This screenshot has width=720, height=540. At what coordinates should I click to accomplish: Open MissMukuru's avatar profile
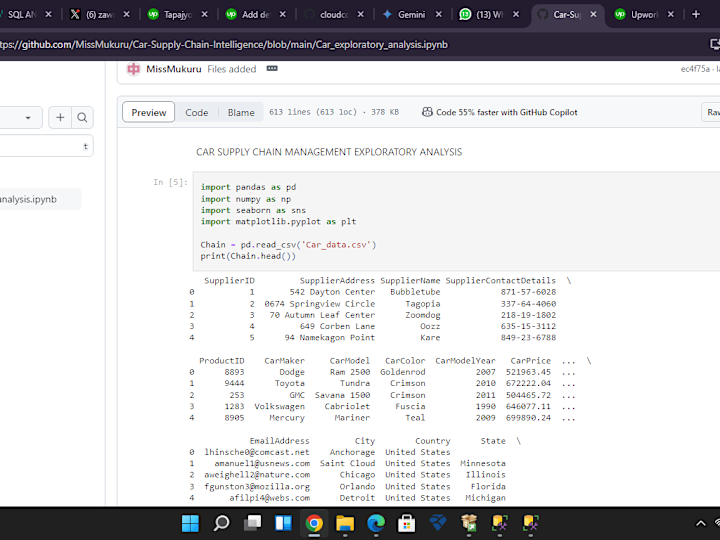click(x=133, y=69)
